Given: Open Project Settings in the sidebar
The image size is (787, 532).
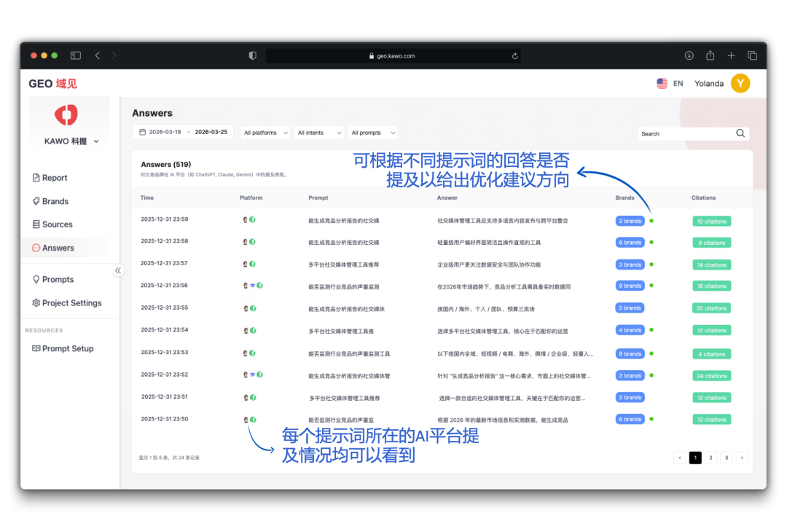Looking at the screenshot, I should tap(71, 303).
